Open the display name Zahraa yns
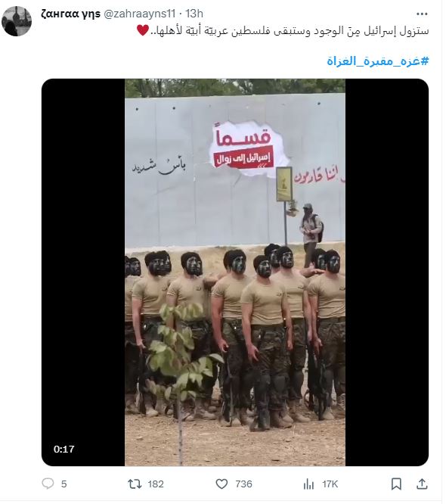Screen dimensions: 446x504 click(70, 14)
